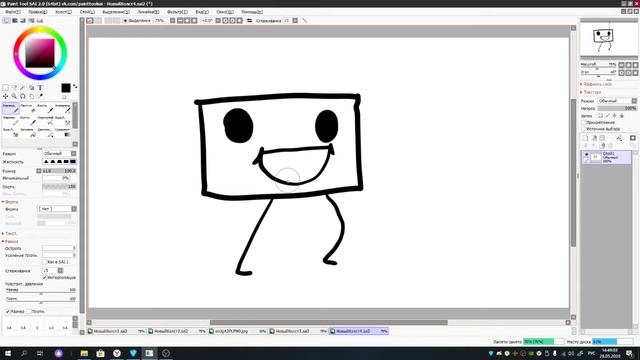
Task: Switch to НовыйХолст3.sai2 document tab
Action: point(298,331)
